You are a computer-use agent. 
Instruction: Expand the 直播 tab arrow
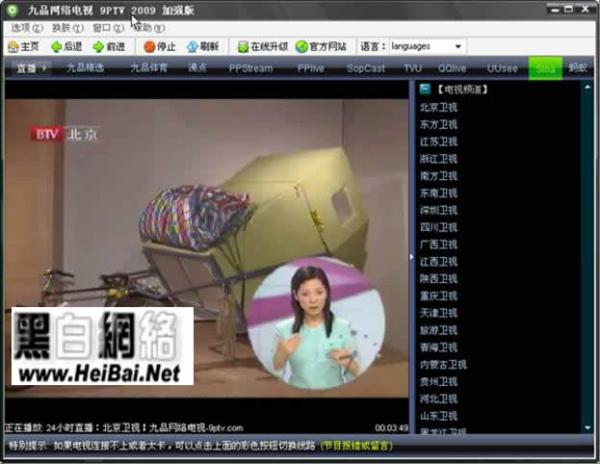point(44,68)
